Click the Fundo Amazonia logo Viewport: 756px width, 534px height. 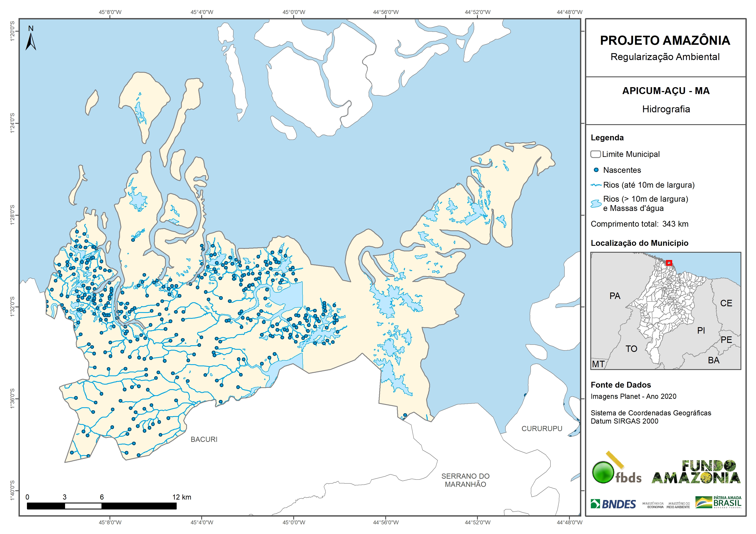pos(696,472)
